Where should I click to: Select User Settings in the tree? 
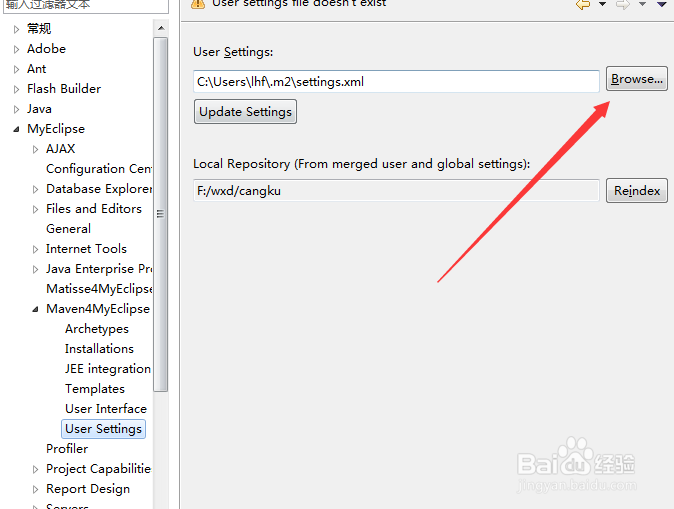[103, 429]
